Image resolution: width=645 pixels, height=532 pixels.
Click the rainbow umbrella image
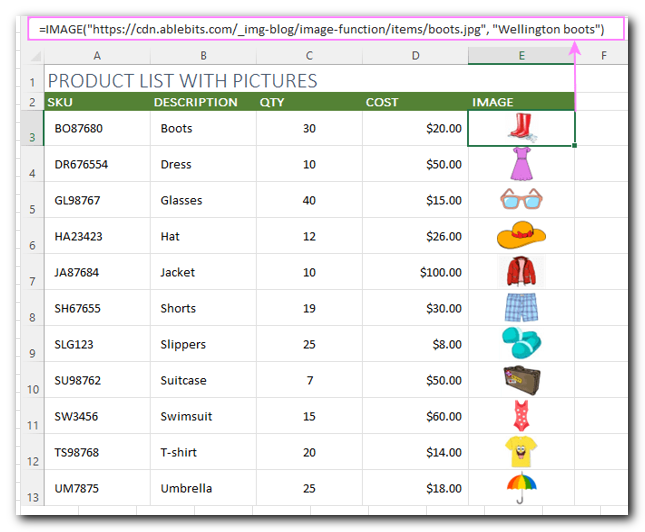pyautogui.click(x=521, y=488)
